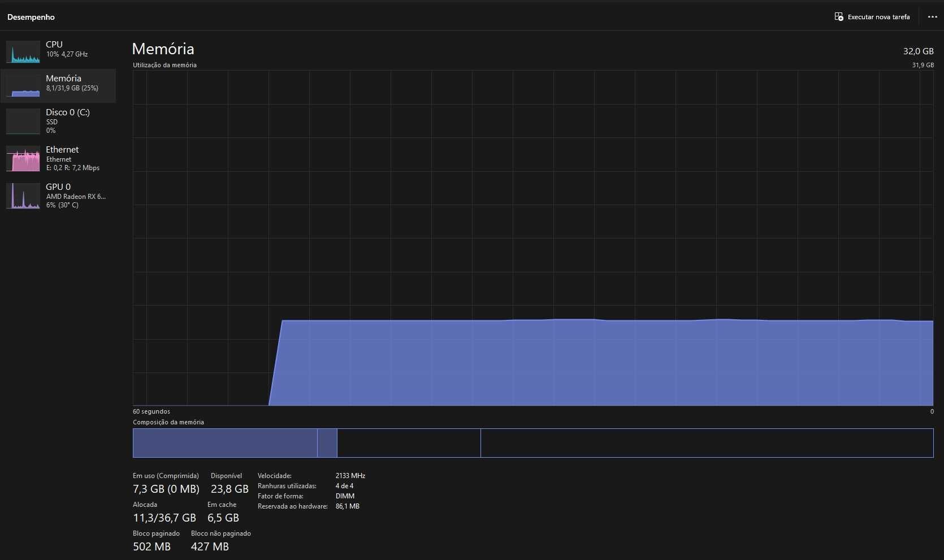The width and height of the screenshot is (944, 560).
Task: Select the GPU 0 entry
Action: click(58, 196)
